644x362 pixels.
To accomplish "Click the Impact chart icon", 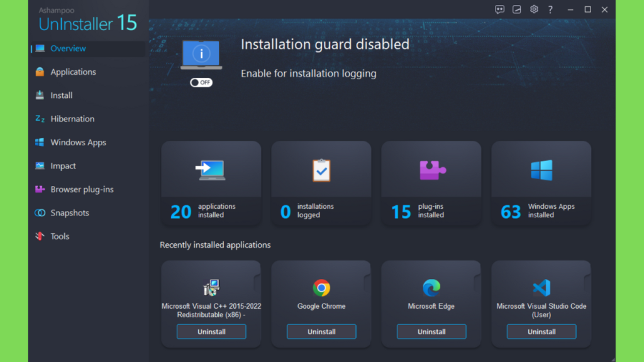I will (x=40, y=166).
